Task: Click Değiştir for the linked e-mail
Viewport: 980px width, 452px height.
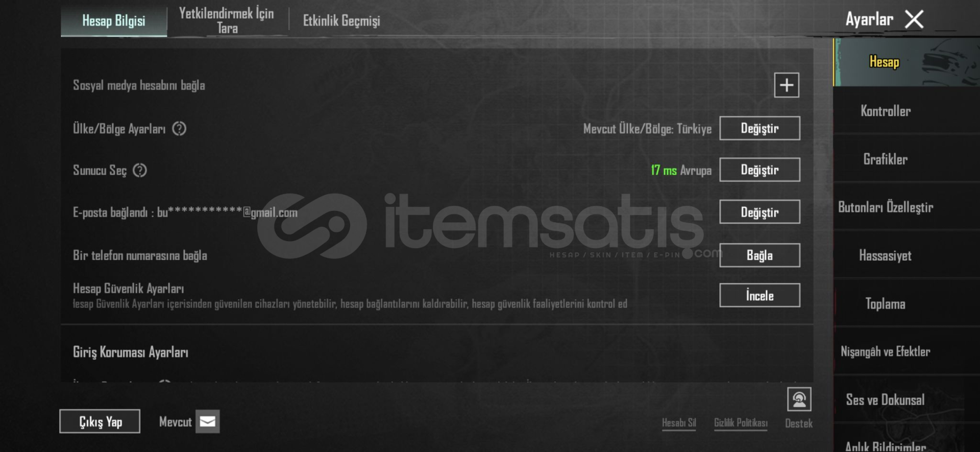Action: pos(759,212)
